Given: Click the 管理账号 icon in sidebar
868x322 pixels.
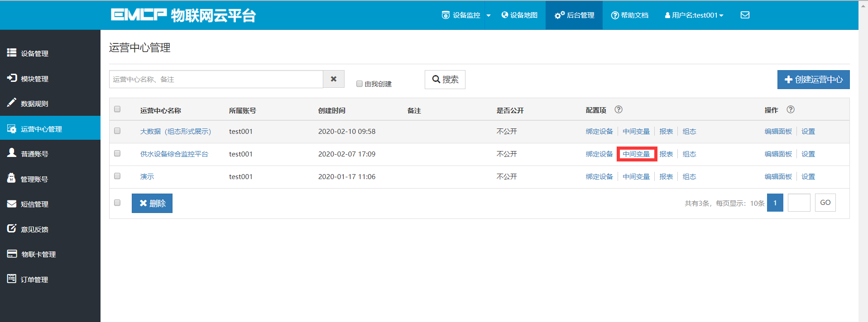Looking at the screenshot, I should tap(11, 178).
